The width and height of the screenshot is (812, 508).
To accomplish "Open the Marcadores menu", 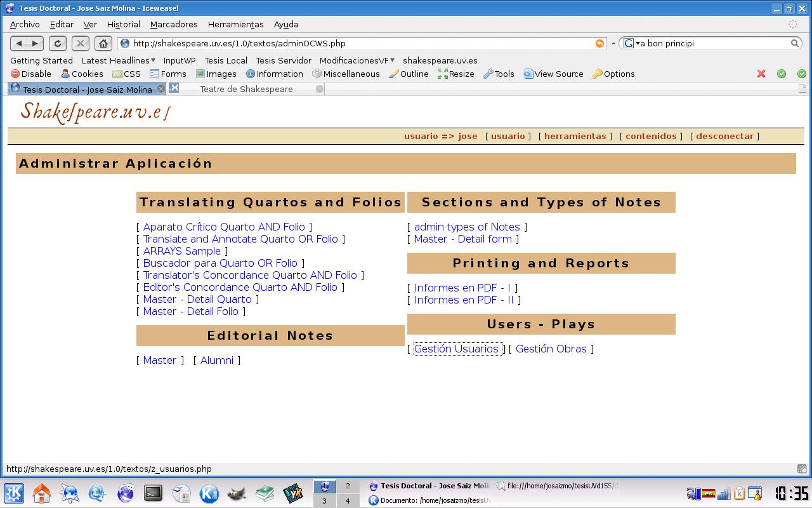I will coord(174,24).
